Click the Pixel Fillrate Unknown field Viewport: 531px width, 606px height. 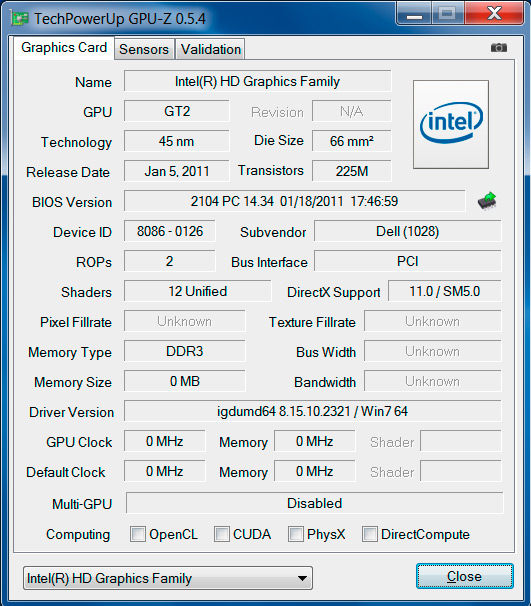[x=184, y=321]
